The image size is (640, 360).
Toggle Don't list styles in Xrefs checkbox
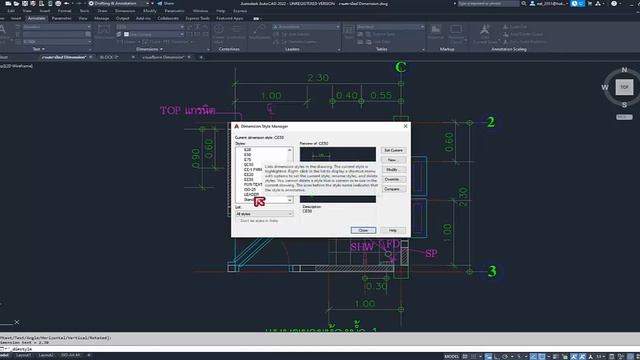[238, 221]
